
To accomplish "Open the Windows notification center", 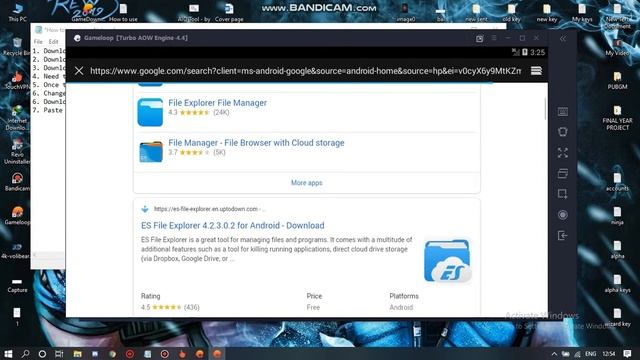I will coord(627,353).
